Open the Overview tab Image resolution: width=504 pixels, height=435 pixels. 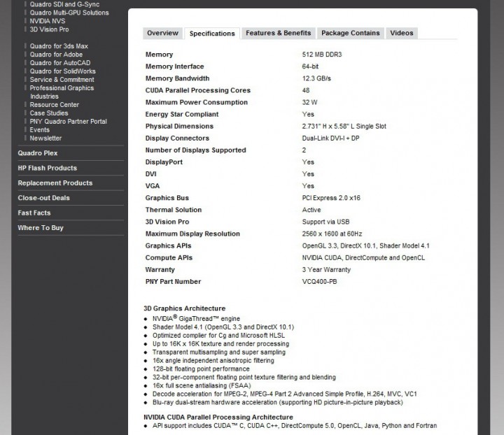click(162, 33)
